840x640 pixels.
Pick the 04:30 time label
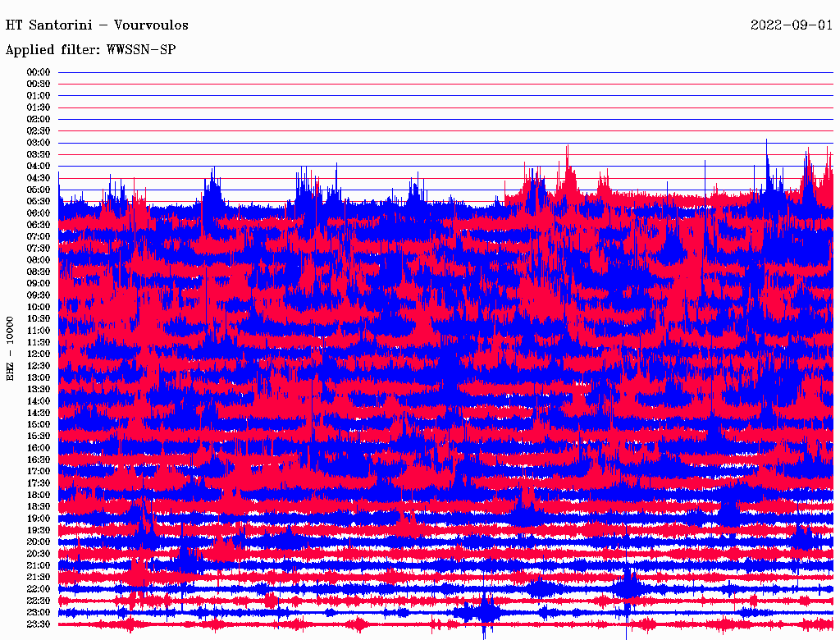pos(39,178)
